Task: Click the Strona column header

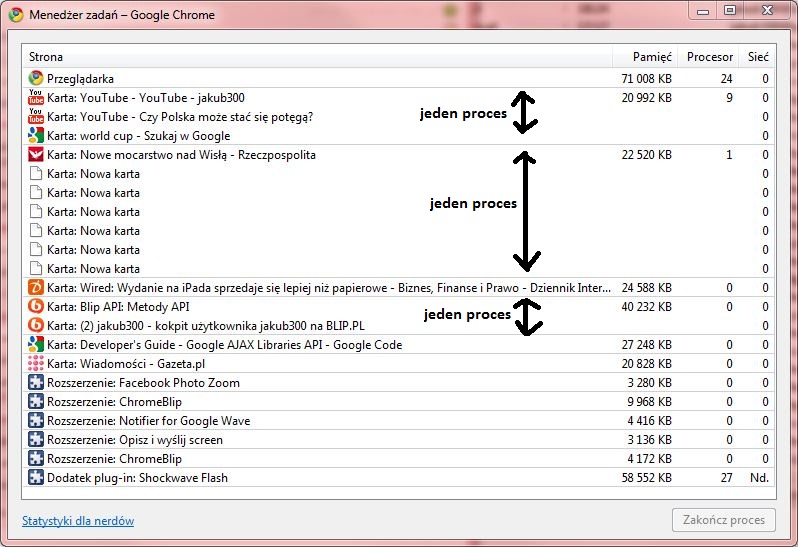Action: (46, 57)
